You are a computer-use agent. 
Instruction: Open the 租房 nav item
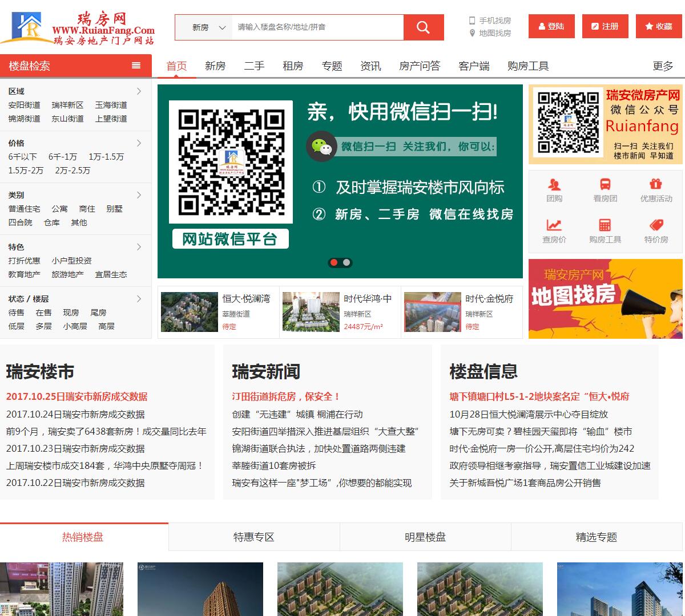293,66
